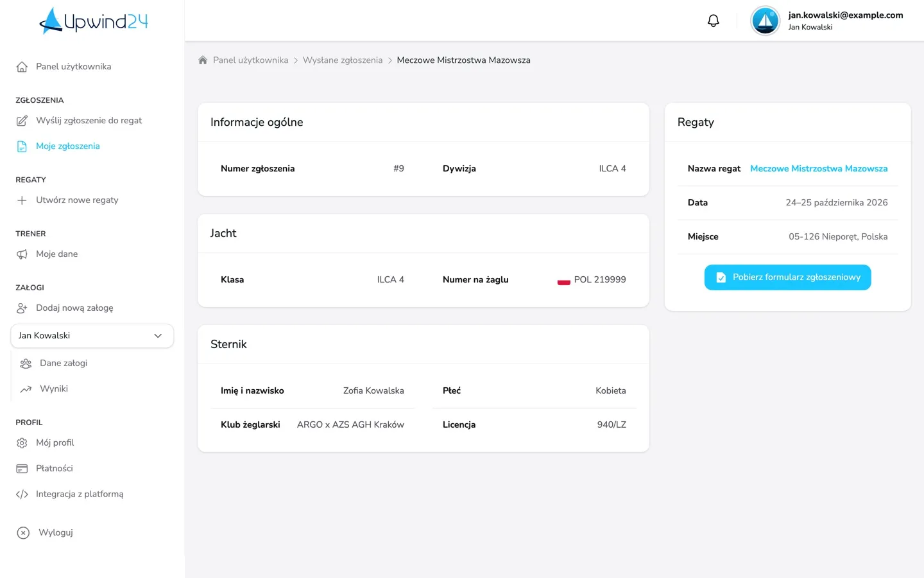This screenshot has height=578, width=924.
Task: Click the sail number POL 219999
Action: click(600, 280)
